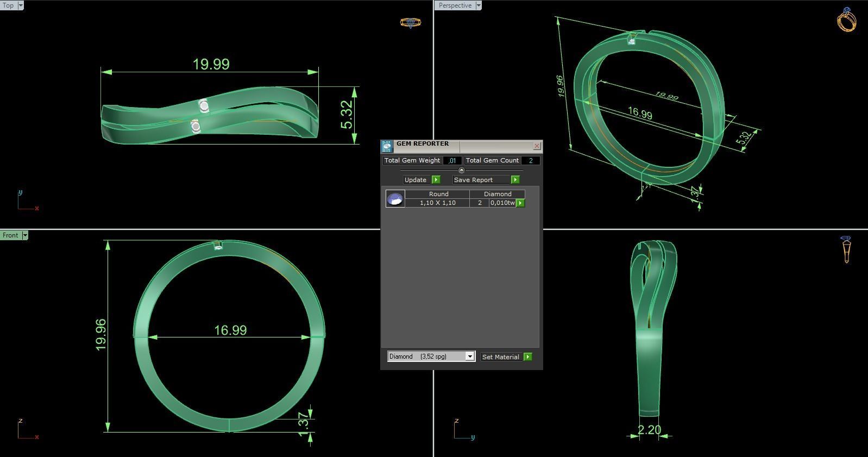The width and height of the screenshot is (868, 457).
Task: Open the Perspective viewport dropdown arrow
Action: coord(479,5)
